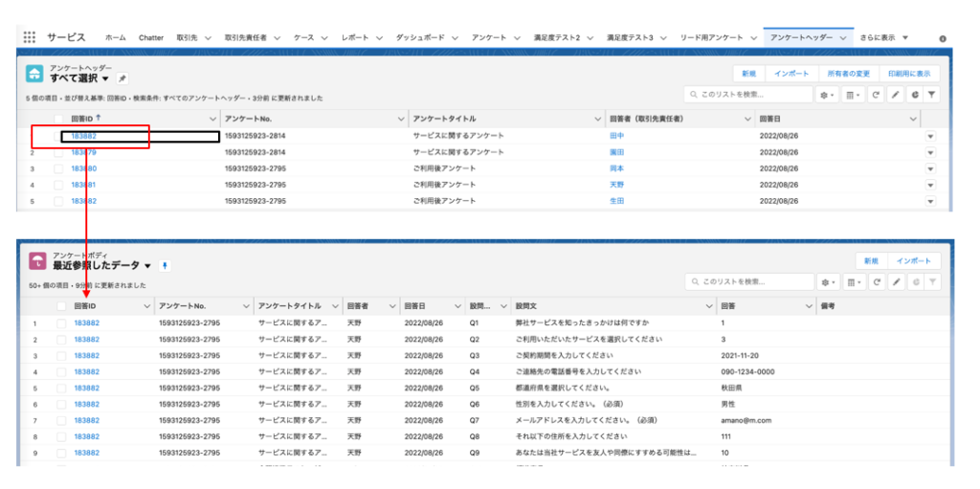The height and width of the screenshot is (489, 980).
Task: Click the info icon at top right
Action: tap(943, 38)
